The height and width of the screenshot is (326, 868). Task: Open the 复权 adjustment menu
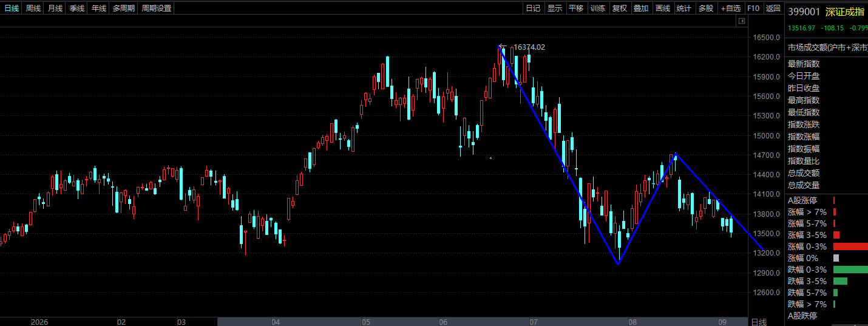click(x=620, y=8)
